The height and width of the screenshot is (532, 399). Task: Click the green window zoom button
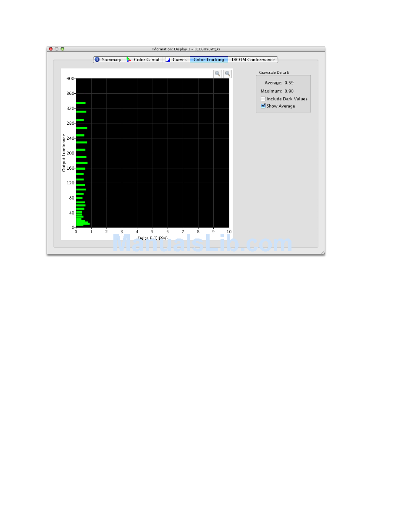point(63,49)
